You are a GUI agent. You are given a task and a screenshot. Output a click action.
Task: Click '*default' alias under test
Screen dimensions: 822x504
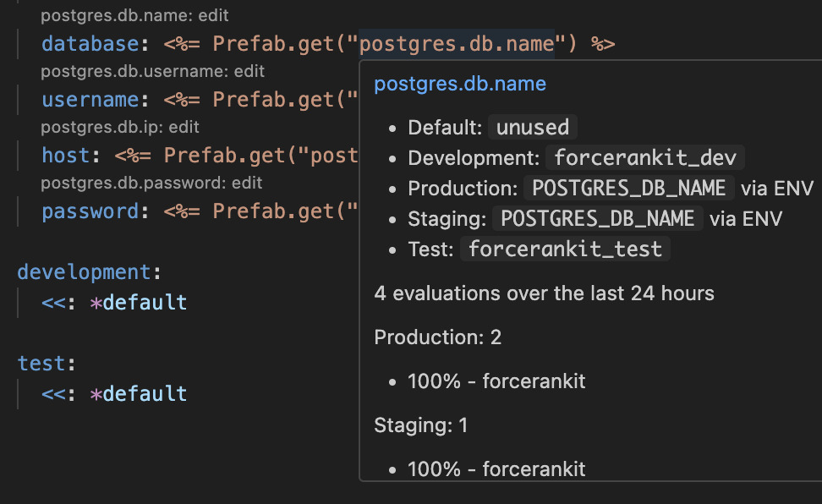(x=139, y=394)
